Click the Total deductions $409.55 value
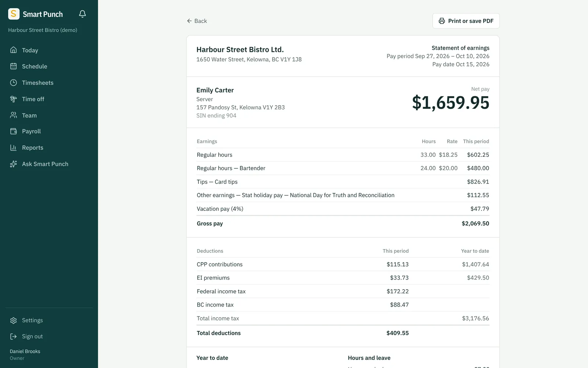This screenshot has width=588, height=368. click(x=397, y=333)
